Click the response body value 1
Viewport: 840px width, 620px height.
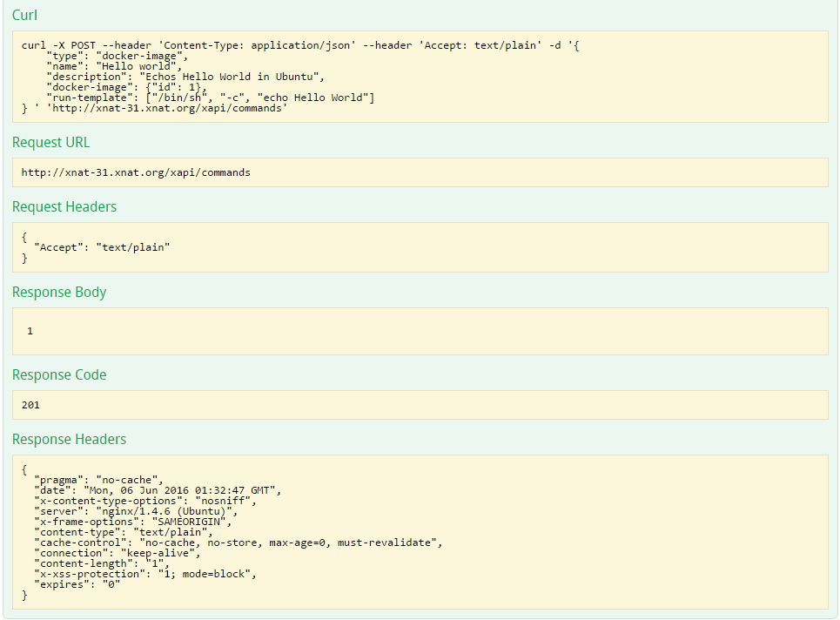[30, 331]
